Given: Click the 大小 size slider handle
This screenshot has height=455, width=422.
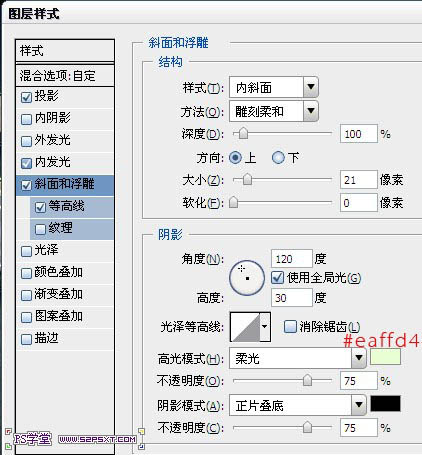Looking at the screenshot, I should 247,179.
